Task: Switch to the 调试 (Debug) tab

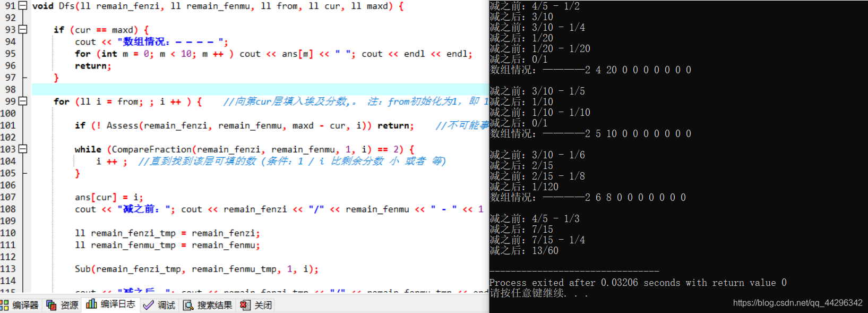Action: pyautogui.click(x=159, y=305)
